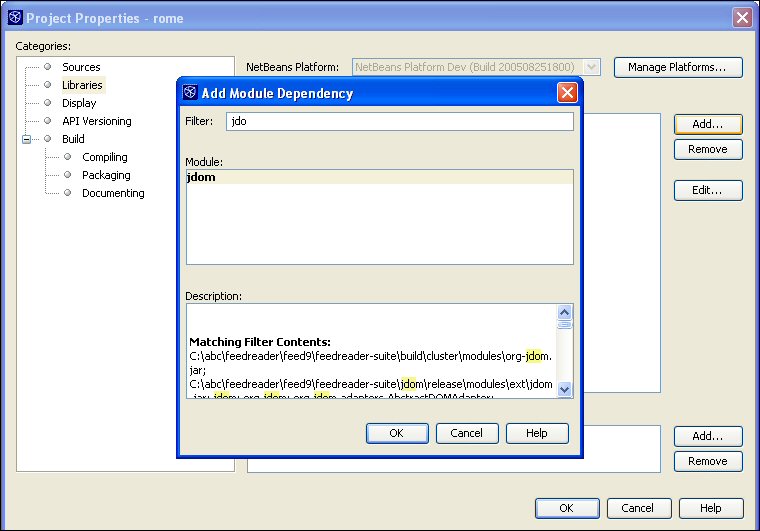Select Documenting under Build
This screenshot has height=531, width=760.
(113, 193)
